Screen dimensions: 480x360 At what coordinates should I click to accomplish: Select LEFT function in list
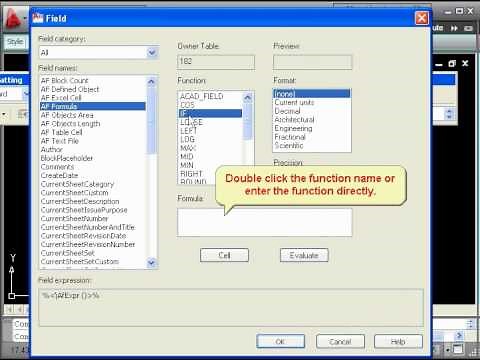[189, 131]
